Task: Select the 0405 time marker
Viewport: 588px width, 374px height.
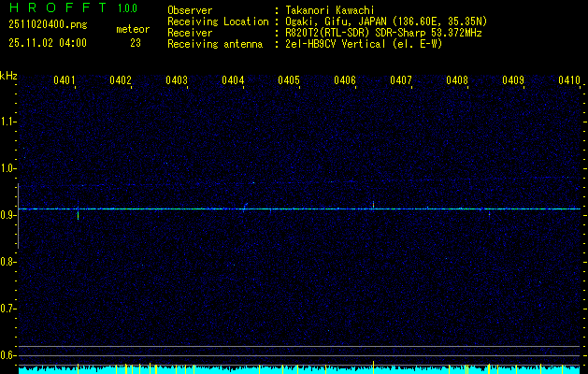Action: click(x=289, y=80)
